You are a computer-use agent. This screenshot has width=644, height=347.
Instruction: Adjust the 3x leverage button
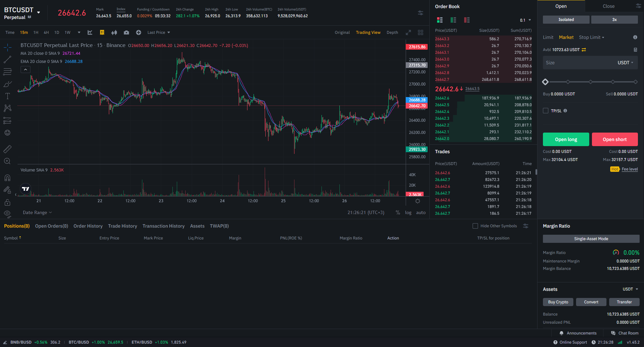coord(614,20)
